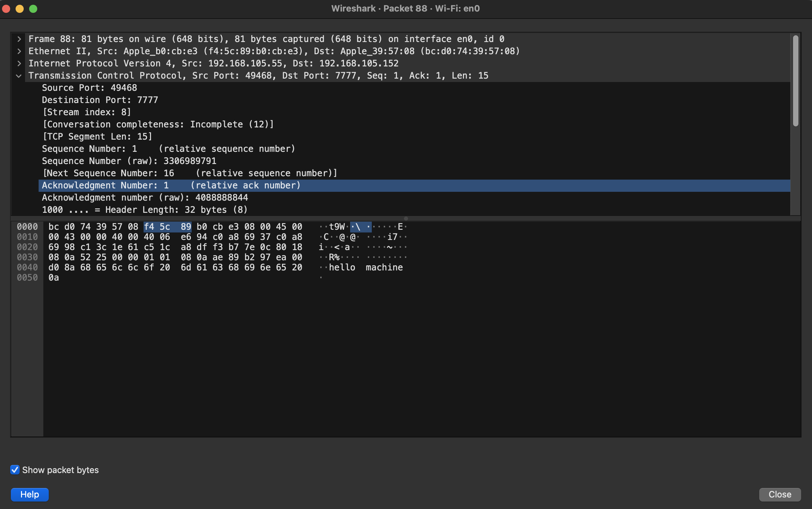Screen dimensions: 812x509
Task: Expand the Internet Protocol Version 4 section
Action: pos(19,63)
